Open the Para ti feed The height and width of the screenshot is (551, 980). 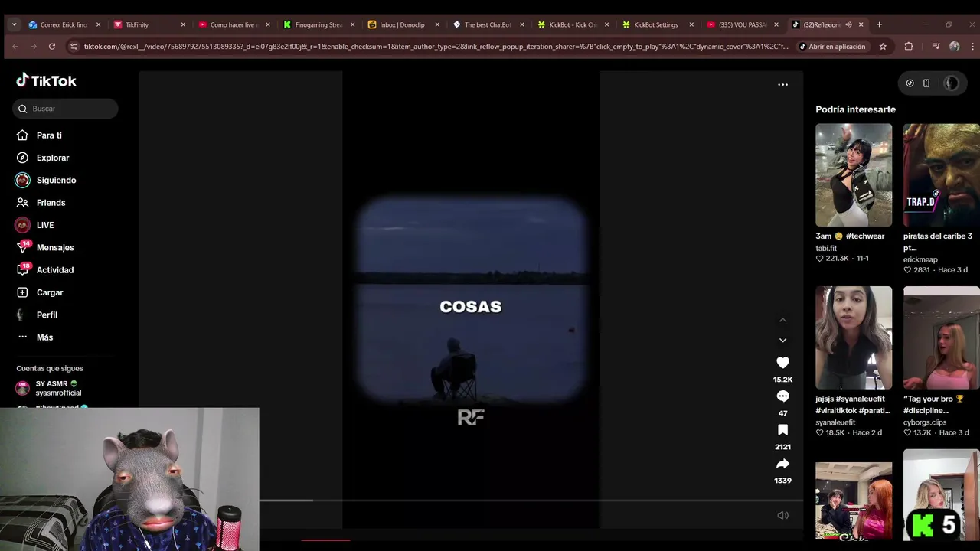[x=49, y=135]
